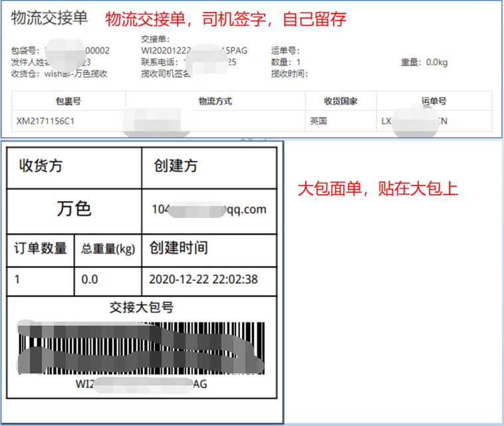This screenshot has width=504, height=426.
Task: Click the 物流方式 column header
Action: 215,101
